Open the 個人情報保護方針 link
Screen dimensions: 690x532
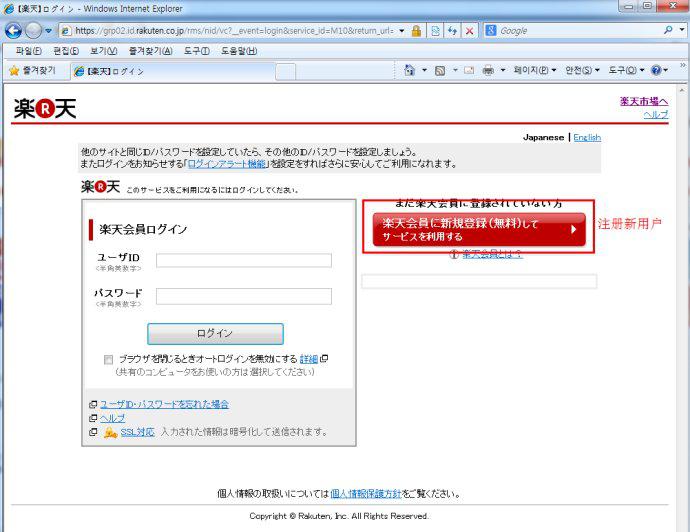pos(366,494)
